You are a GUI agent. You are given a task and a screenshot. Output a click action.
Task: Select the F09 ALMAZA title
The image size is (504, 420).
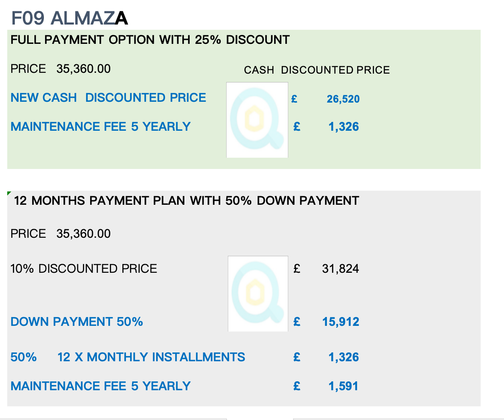(70, 18)
